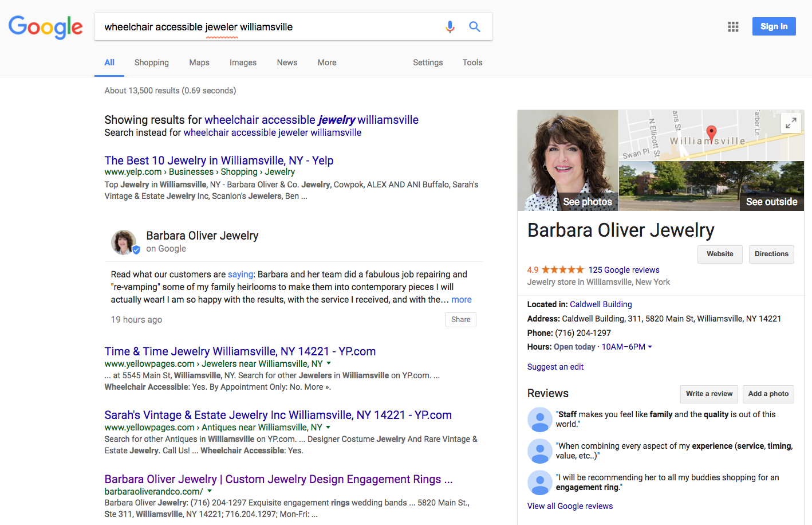Open the See outside street view thumbnail
The height and width of the screenshot is (525, 812).
712,186
